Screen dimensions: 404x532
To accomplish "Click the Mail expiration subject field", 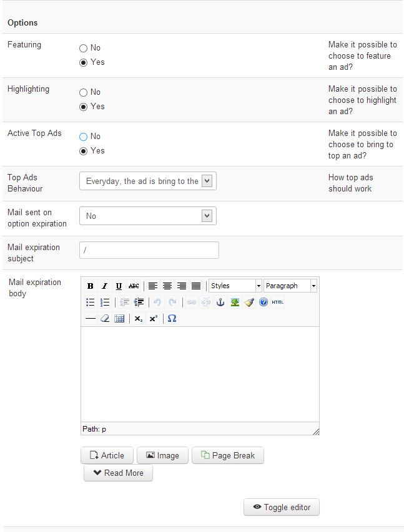I will coord(149,250).
